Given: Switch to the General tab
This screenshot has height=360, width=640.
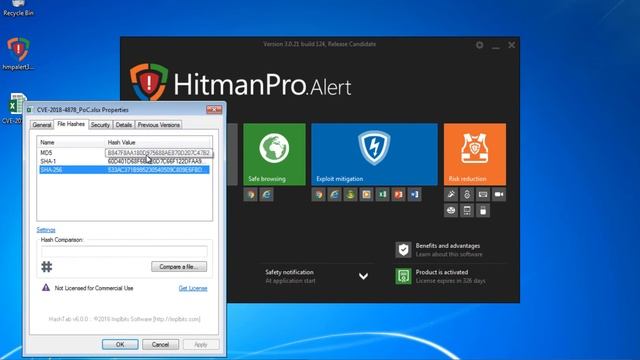Looking at the screenshot, I should click(42, 125).
